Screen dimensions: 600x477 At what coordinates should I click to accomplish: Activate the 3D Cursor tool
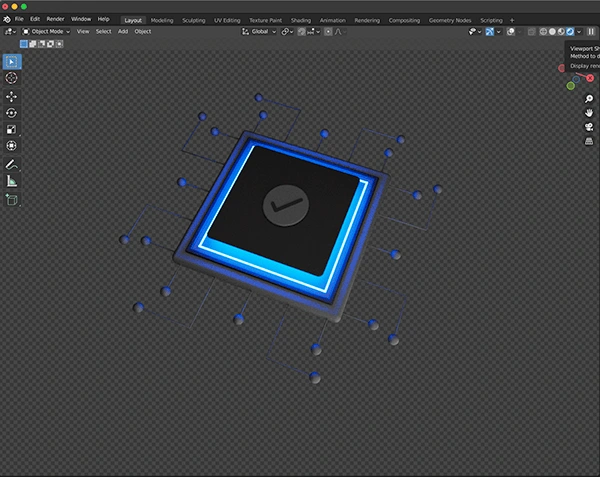click(11, 78)
